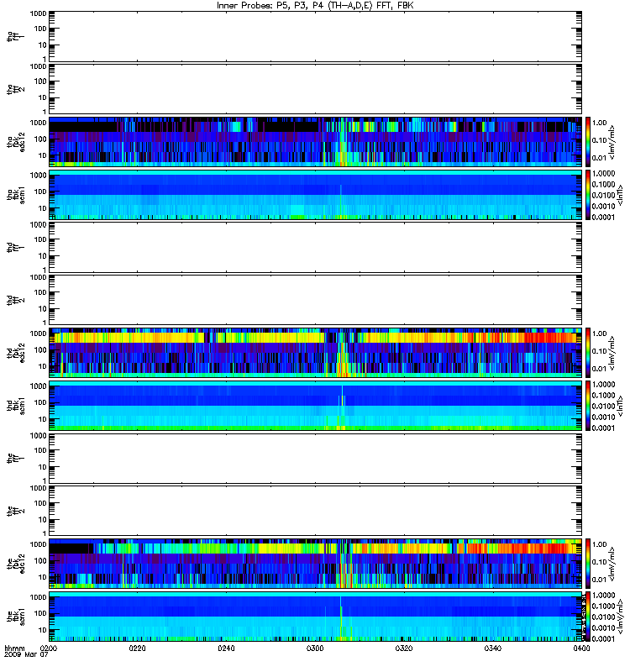The height and width of the screenshot is (672, 630).
Task: Click the 'the fbk edc12' y-axis label
Action: 16,564
